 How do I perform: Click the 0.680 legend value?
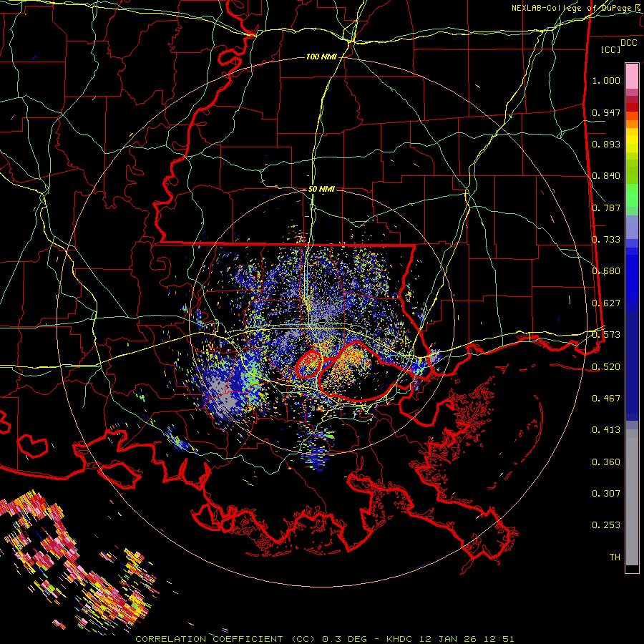pos(606,271)
